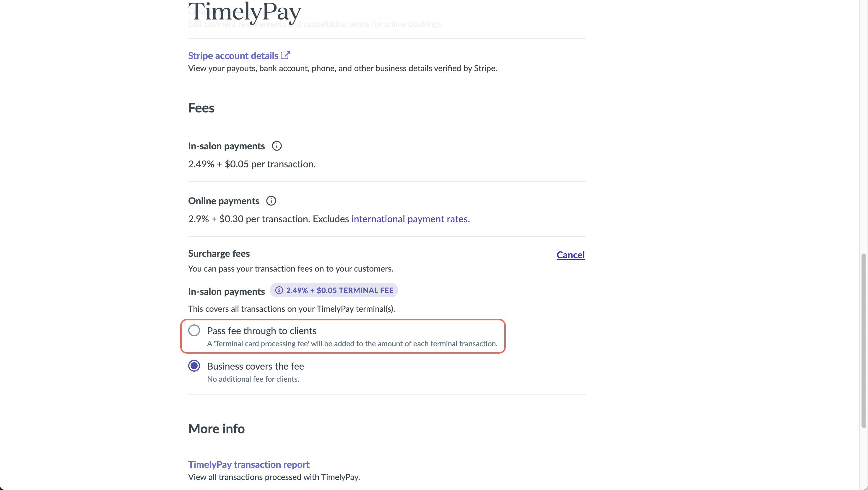This screenshot has height=490, width=868.
Task: Click the Fees section heading
Action: point(201,108)
